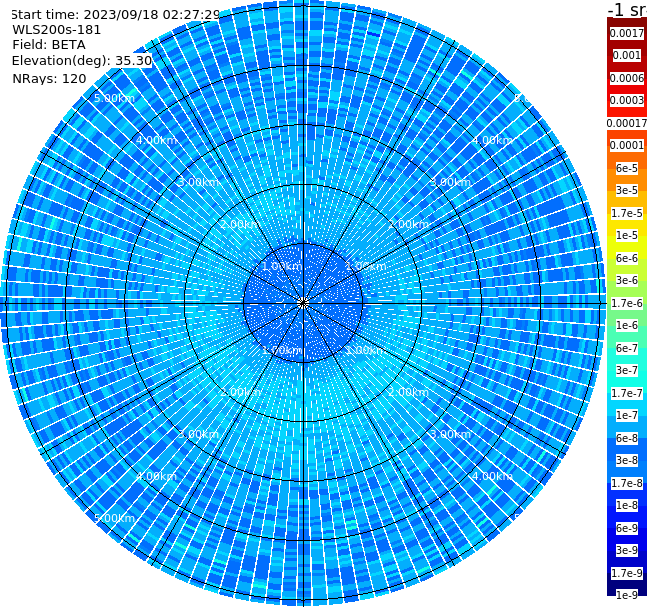This screenshot has height=607, width=647.
Task: Click the 0.001 dark red colorbar label
Action: click(x=627, y=55)
